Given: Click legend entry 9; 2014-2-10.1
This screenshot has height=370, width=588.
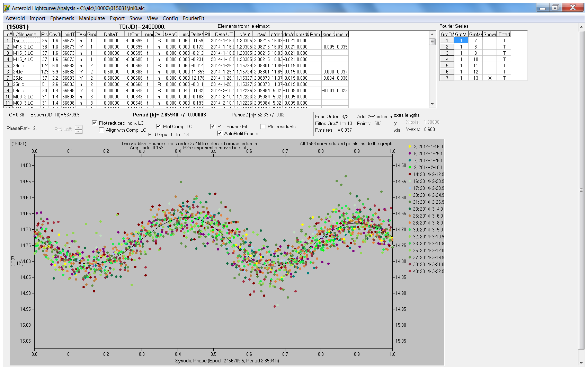Looking at the screenshot, I should click(x=428, y=167).
